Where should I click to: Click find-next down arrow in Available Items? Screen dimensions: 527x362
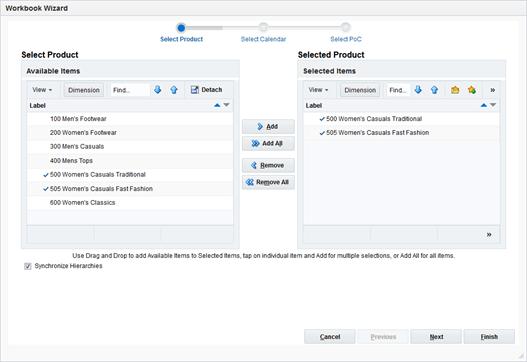click(157, 90)
